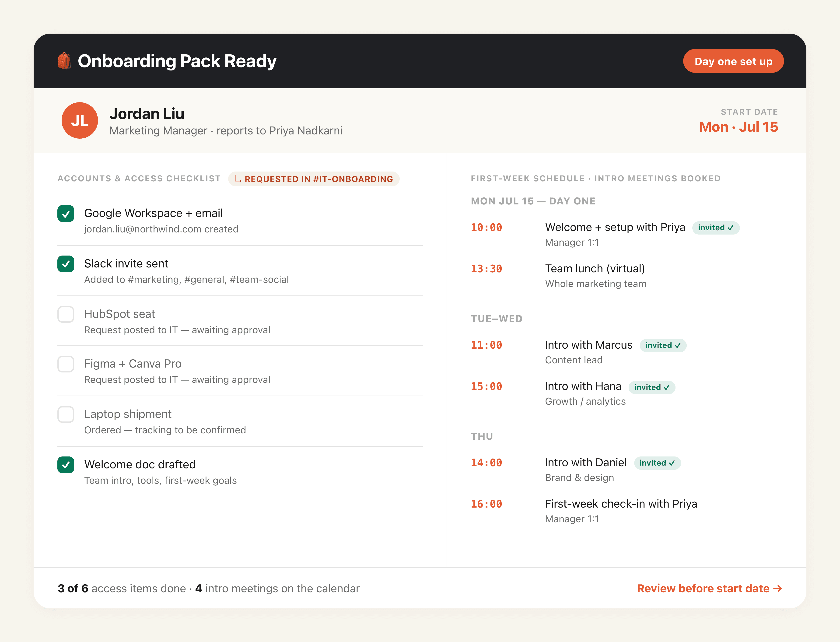Click the start date "Mon · Jul 15"

coord(738,126)
